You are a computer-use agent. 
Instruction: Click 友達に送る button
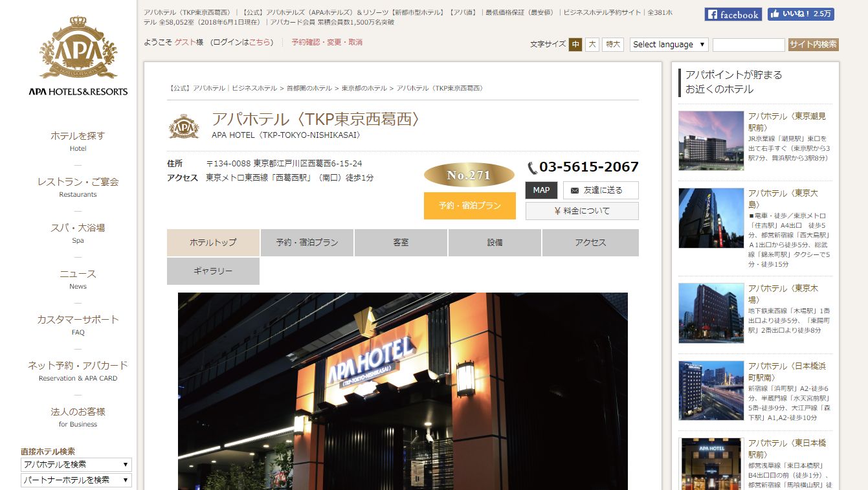(601, 190)
